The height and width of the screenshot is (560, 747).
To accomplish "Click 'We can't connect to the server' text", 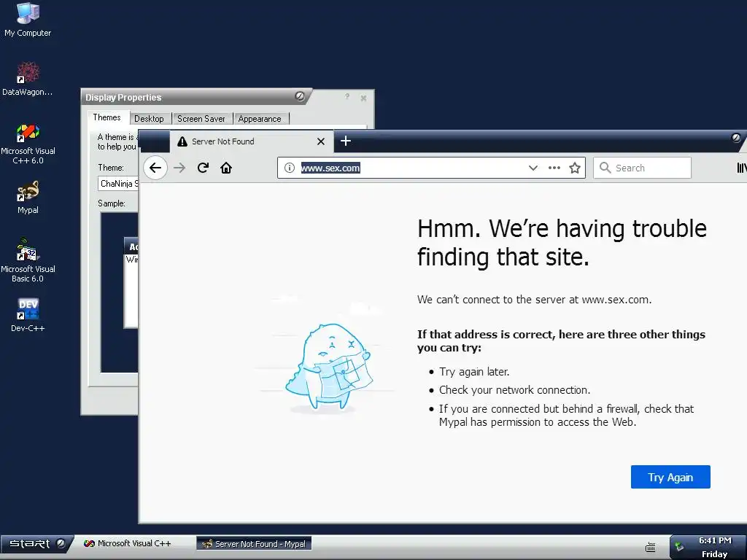I will pos(535,300).
